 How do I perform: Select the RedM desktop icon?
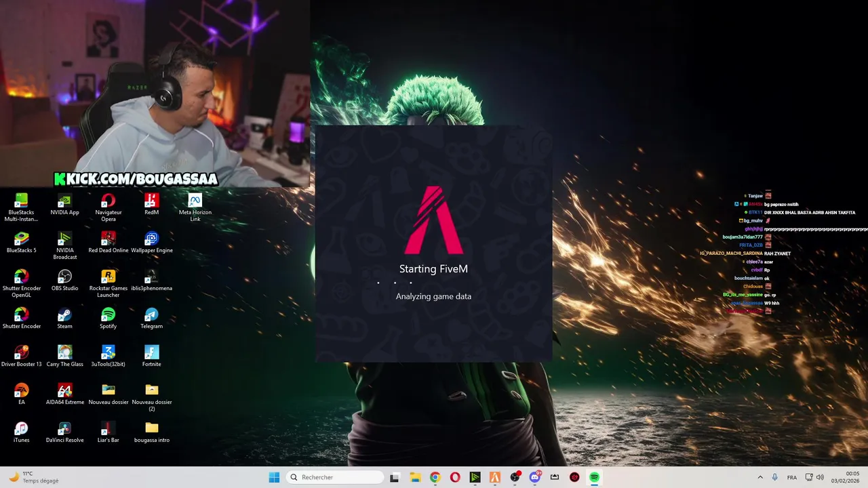[x=151, y=204]
